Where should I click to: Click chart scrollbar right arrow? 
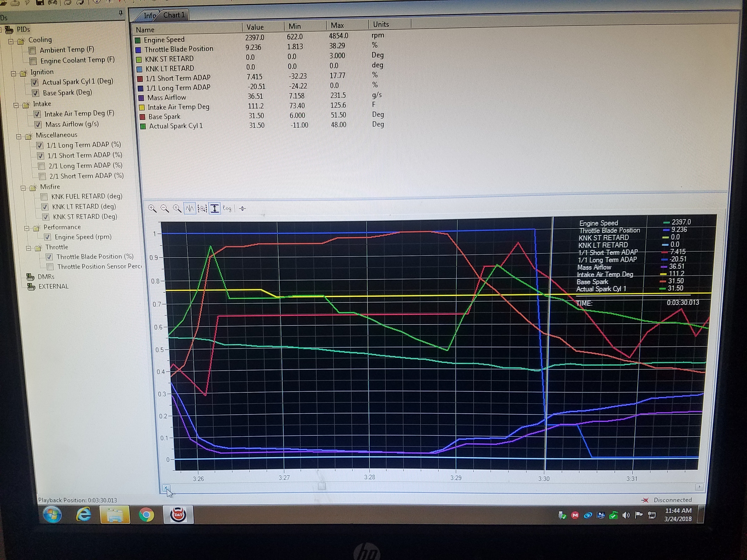699,487
